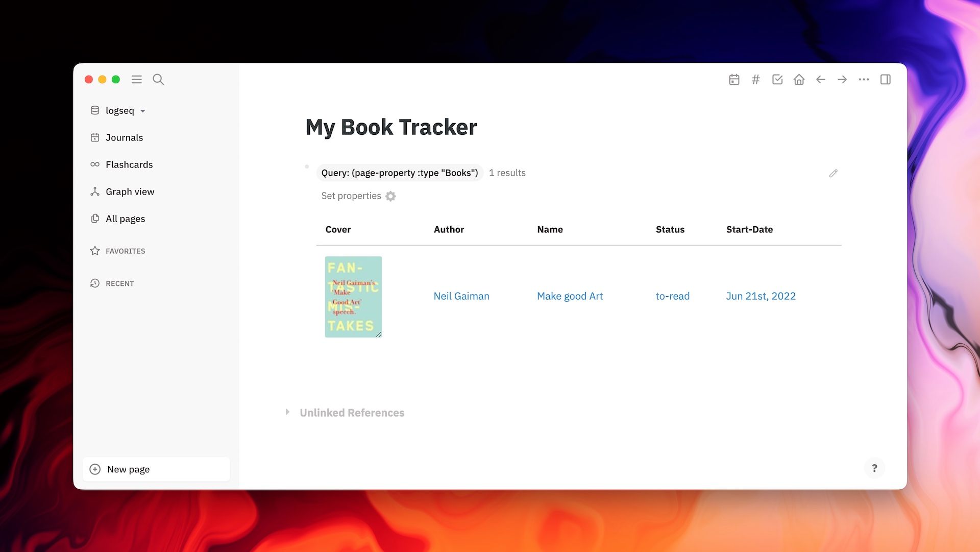Open the tasks checkbox icon in toolbar
Screen dimensions: 980x552
[x=777, y=80]
